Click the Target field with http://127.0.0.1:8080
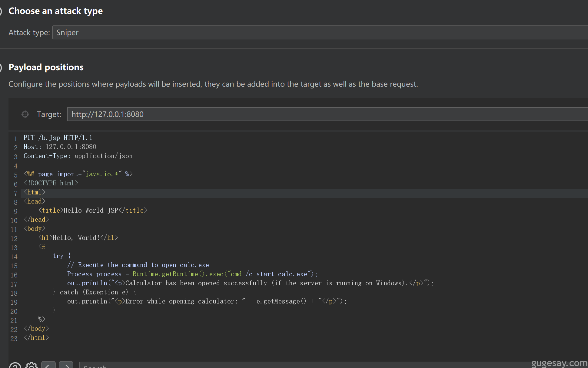 click(327, 114)
